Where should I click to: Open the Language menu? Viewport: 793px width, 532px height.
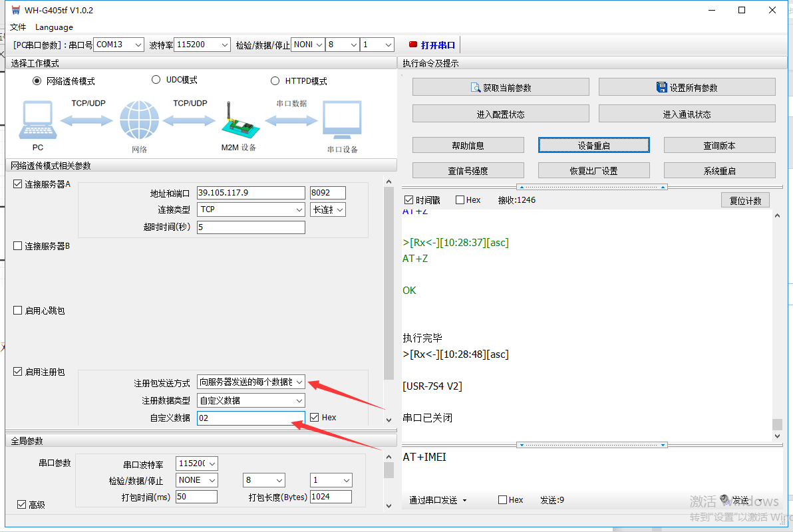[54, 27]
